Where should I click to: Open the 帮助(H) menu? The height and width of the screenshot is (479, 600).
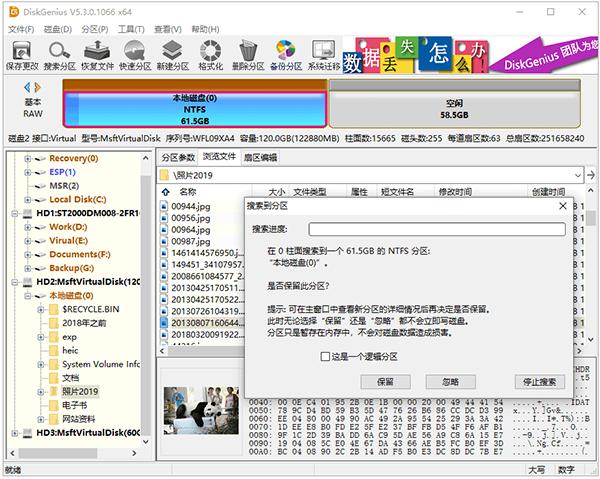click(205, 29)
